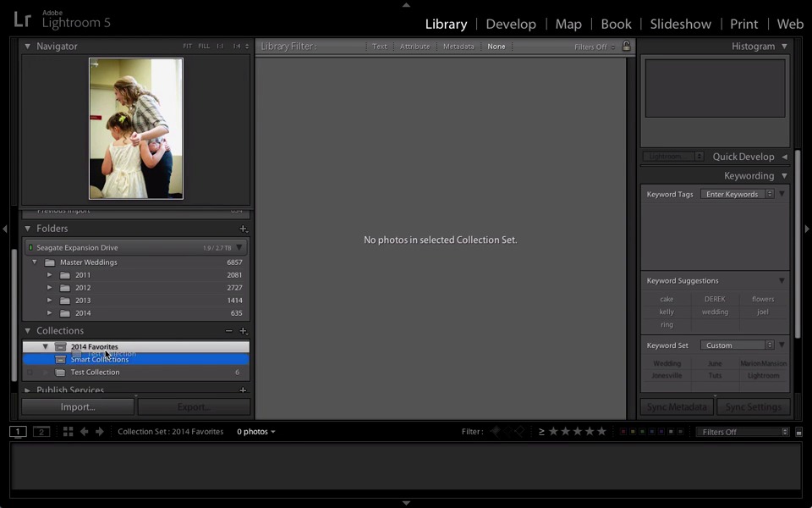812x508 pixels.
Task: Toggle green color label filter
Action: tap(642, 431)
